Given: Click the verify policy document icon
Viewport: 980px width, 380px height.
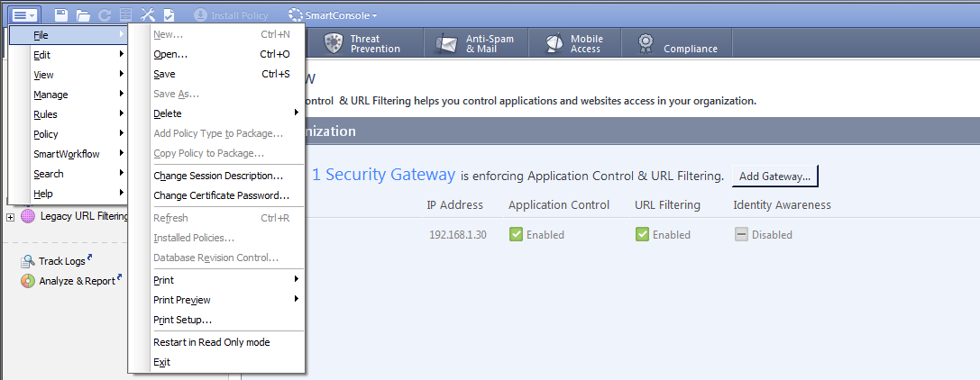Looking at the screenshot, I should [x=169, y=15].
